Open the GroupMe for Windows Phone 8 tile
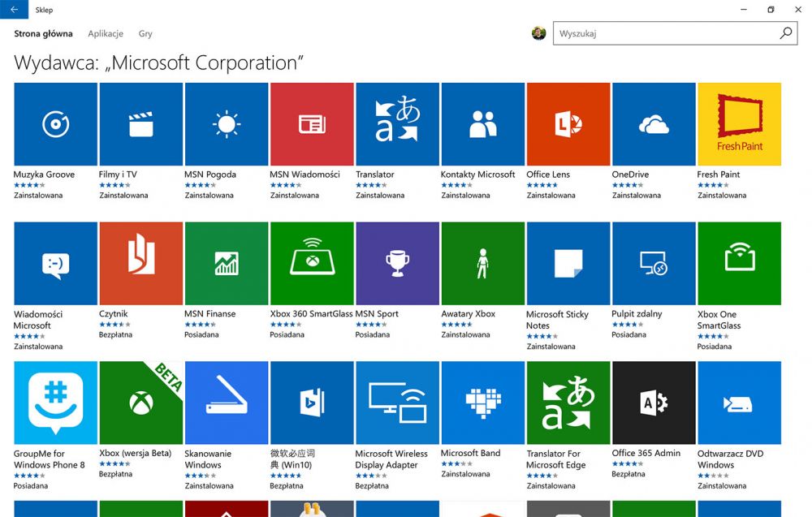Viewport: 812px width, 517px height. (x=55, y=403)
